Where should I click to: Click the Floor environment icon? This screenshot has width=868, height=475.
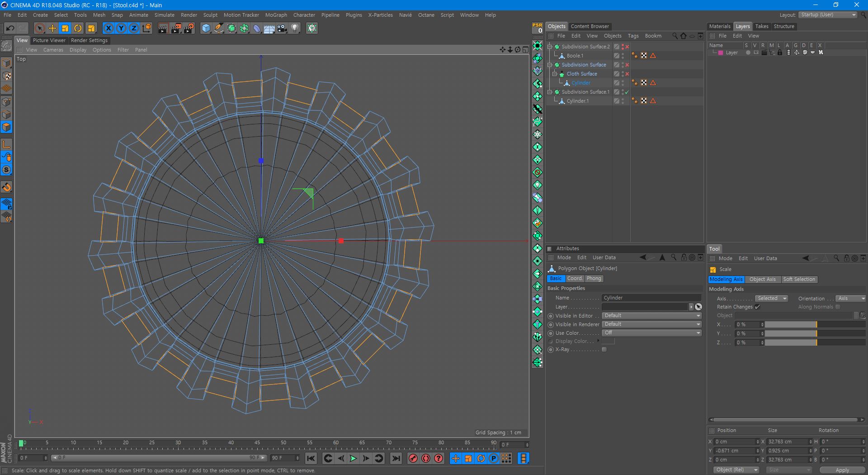269,28
